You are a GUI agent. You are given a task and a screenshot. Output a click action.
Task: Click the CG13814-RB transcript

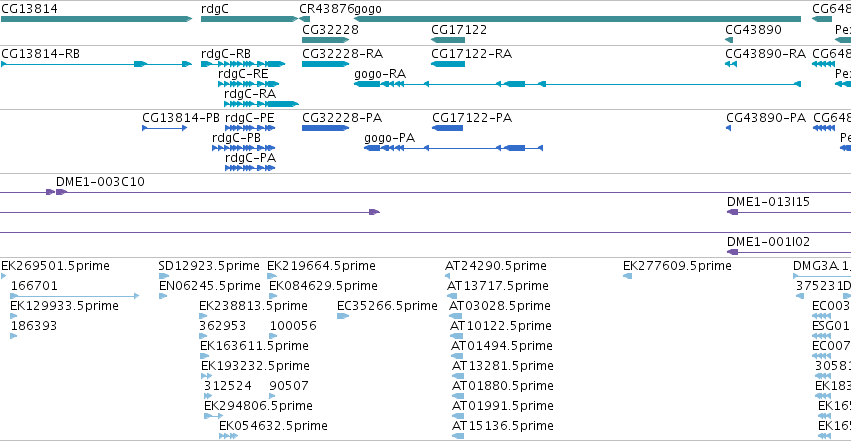96,64
